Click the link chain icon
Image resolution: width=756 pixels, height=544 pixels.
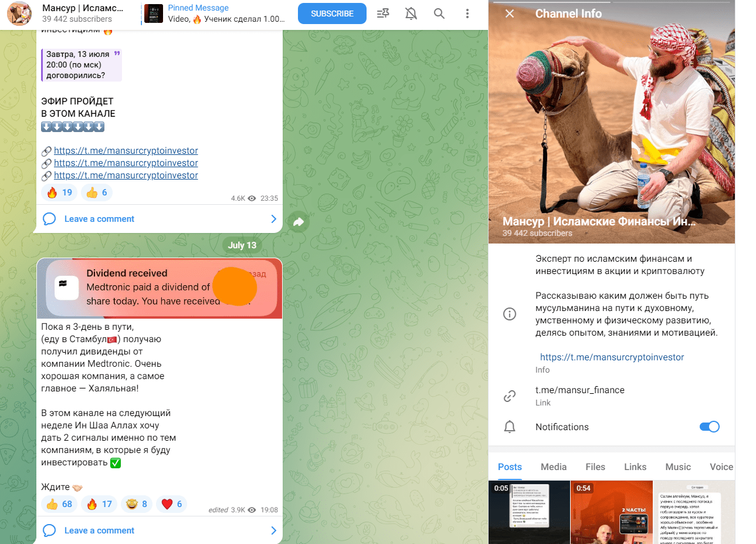tap(510, 396)
